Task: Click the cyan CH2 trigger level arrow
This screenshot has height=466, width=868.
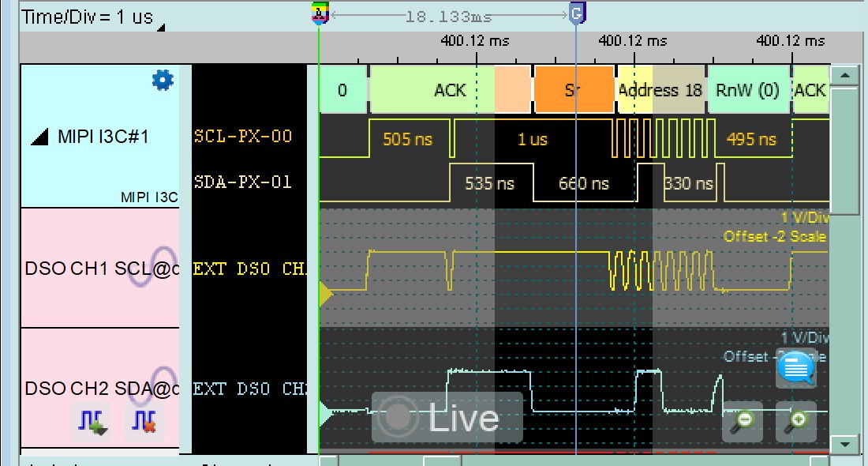Action: click(x=326, y=413)
